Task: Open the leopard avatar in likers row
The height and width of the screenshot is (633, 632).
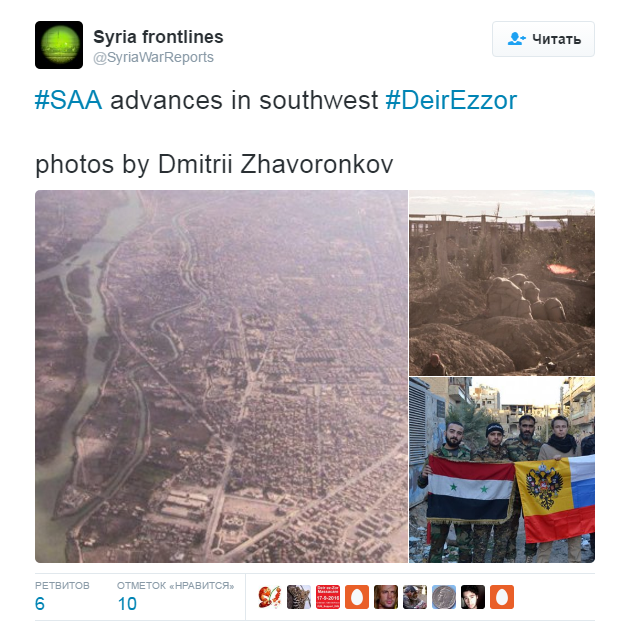Action: coord(299,597)
